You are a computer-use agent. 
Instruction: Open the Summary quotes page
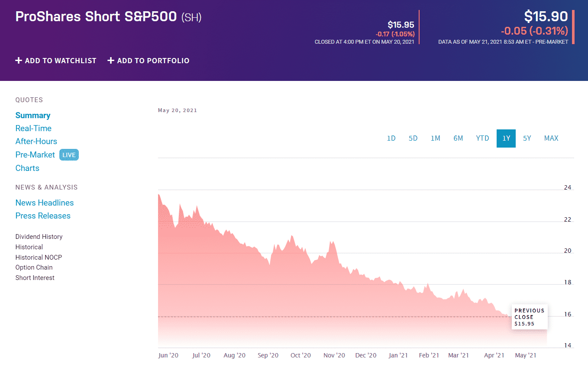33,116
